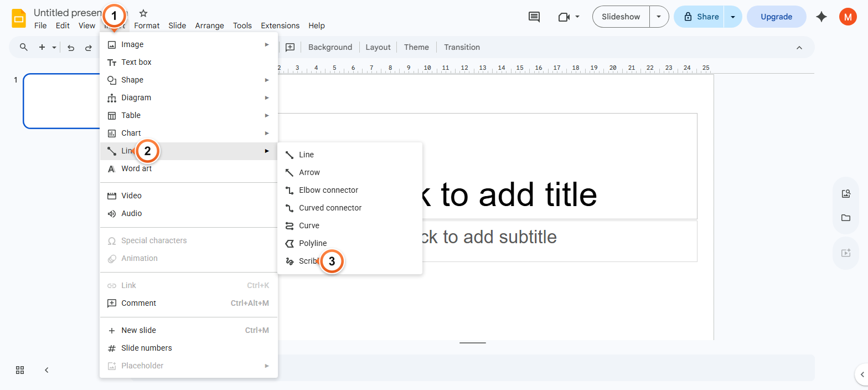The width and height of the screenshot is (868, 390).
Task: Choose Scribble from the Line submenu
Action: click(350, 261)
